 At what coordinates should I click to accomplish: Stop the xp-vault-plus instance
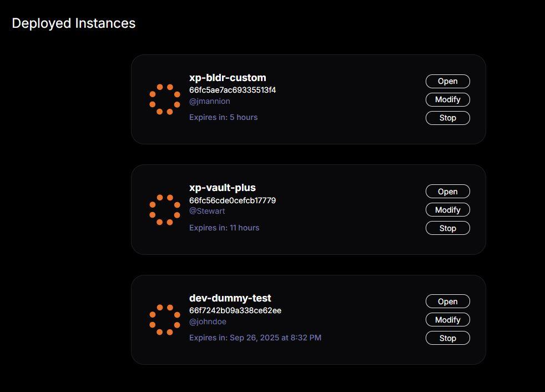448,228
